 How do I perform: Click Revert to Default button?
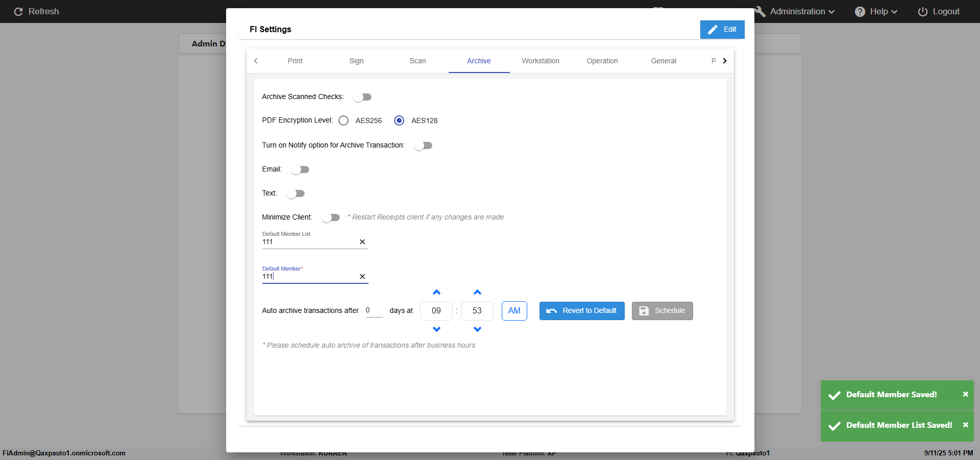(x=582, y=311)
